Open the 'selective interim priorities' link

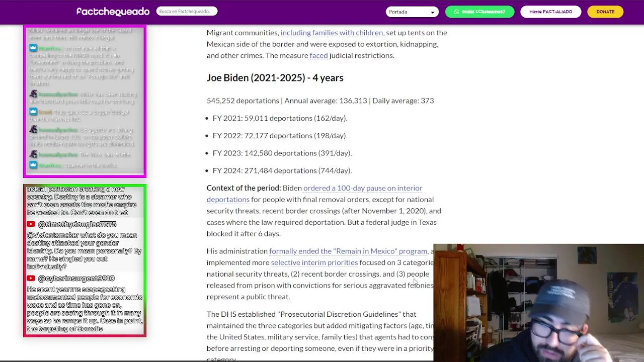[x=314, y=262]
